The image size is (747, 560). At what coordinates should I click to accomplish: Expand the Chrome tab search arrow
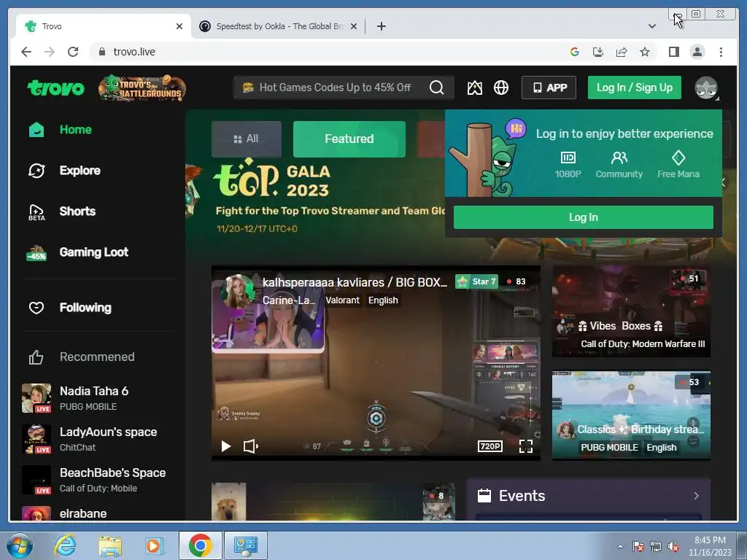tap(652, 26)
